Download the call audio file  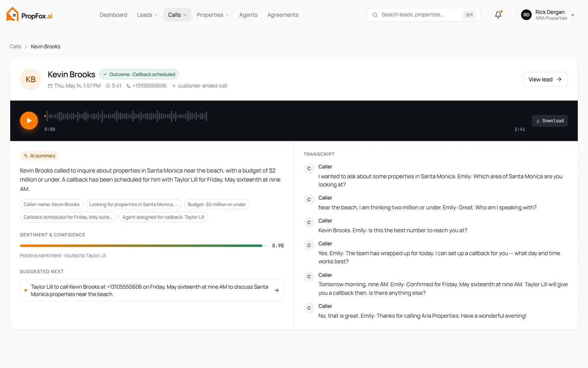tap(549, 121)
